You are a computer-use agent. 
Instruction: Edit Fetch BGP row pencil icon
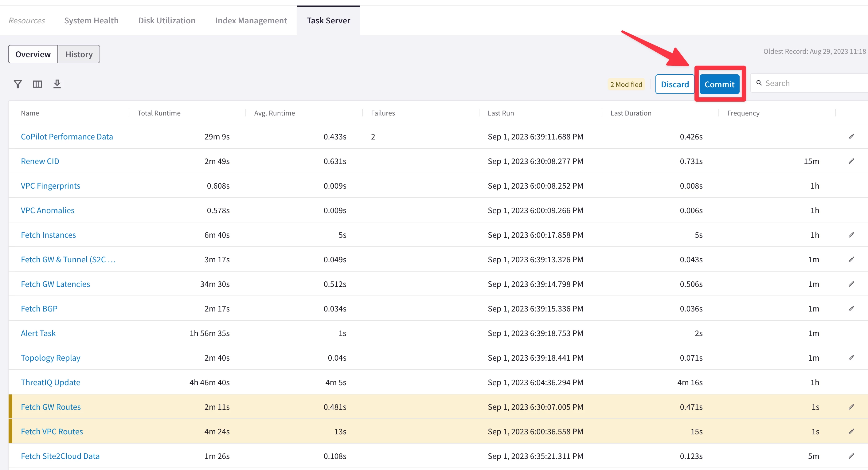[x=851, y=309]
